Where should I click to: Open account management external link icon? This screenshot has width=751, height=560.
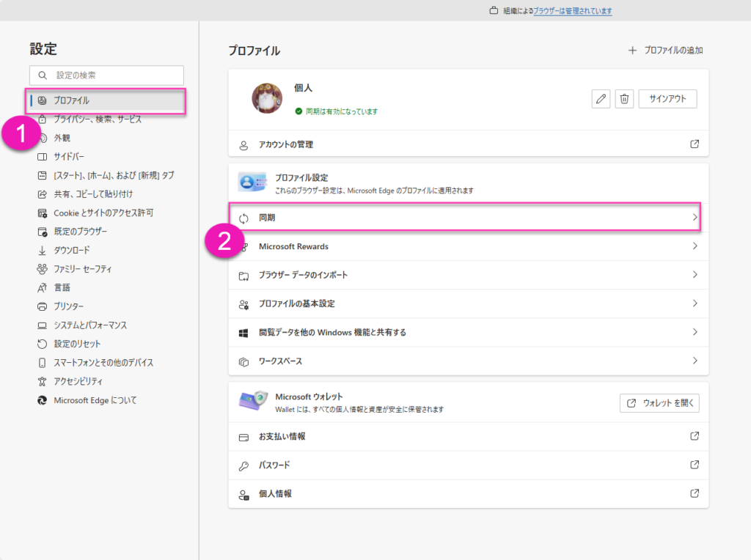click(695, 144)
